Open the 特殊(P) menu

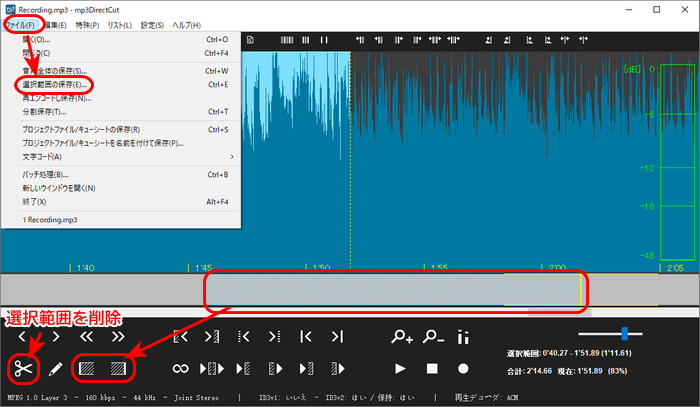(x=87, y=25)
